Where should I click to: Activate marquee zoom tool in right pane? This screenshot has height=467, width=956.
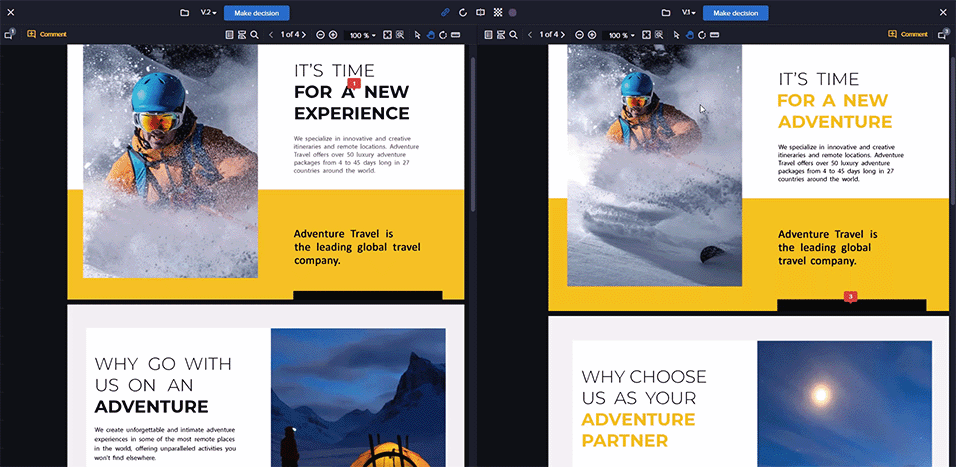[x=659, y=35]
